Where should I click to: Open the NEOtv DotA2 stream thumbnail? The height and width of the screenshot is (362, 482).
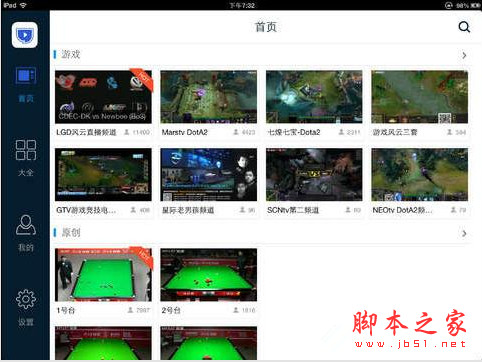[420, 175]
